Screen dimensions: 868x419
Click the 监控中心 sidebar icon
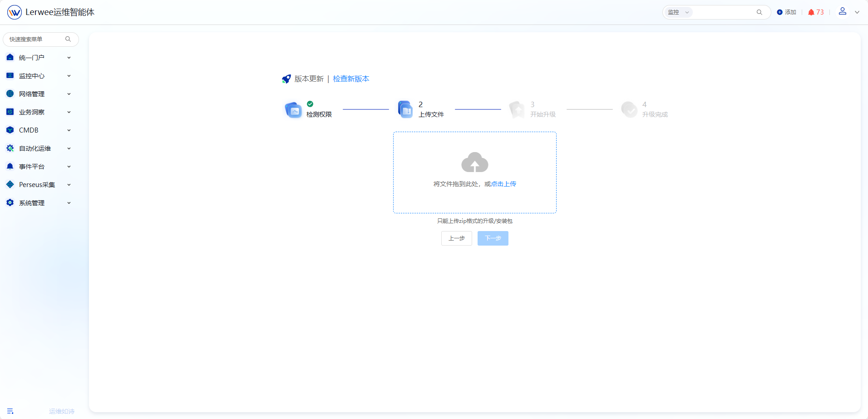[x=10, y=75]
